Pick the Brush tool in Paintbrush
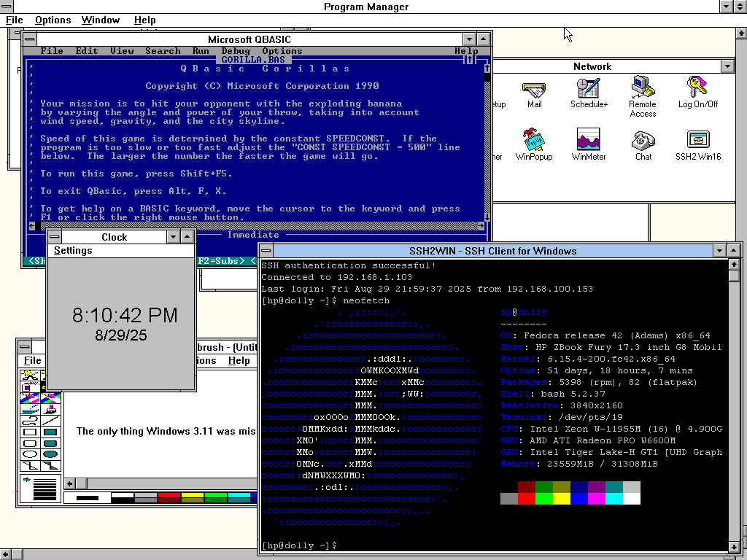The width and height of the screenshot is (747, 560). pyautogui.click(x=50, y=409)
